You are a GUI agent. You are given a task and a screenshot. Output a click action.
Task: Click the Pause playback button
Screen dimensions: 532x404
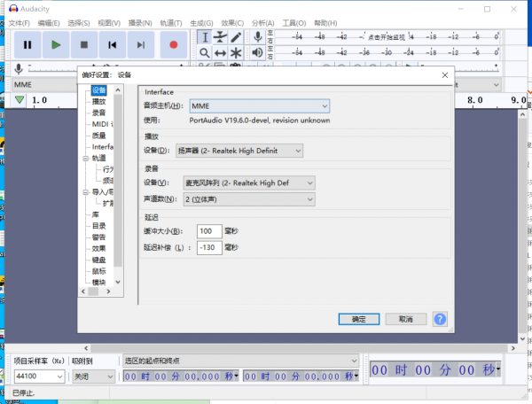click(x=27, y=44)
